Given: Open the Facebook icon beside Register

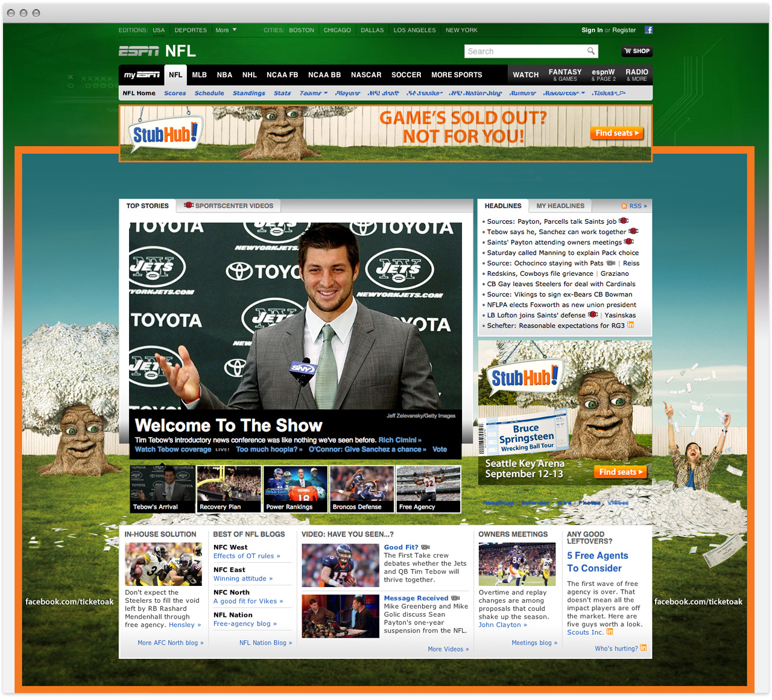Looking at the screenshot, I should point(648,30).
